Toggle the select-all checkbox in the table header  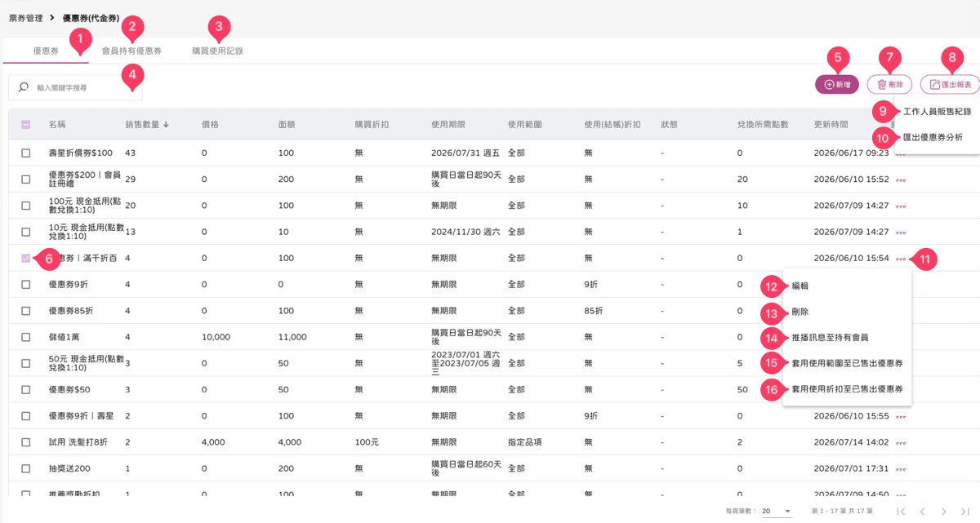pyautogui.click(x=26, y=125)
